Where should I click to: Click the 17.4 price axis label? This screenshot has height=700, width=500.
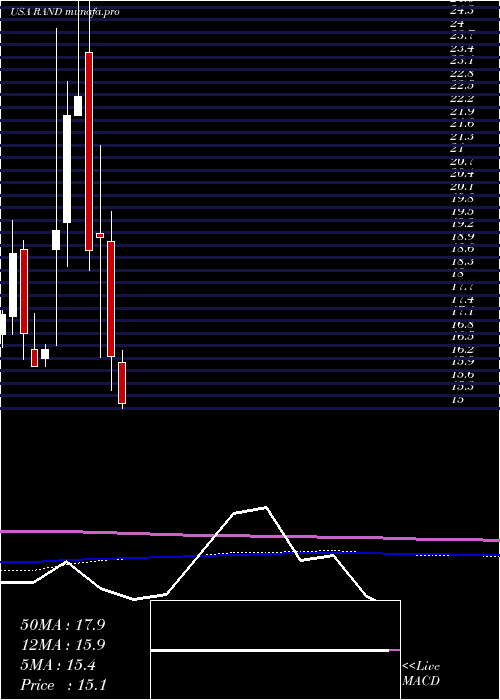(x=463, y=299)
